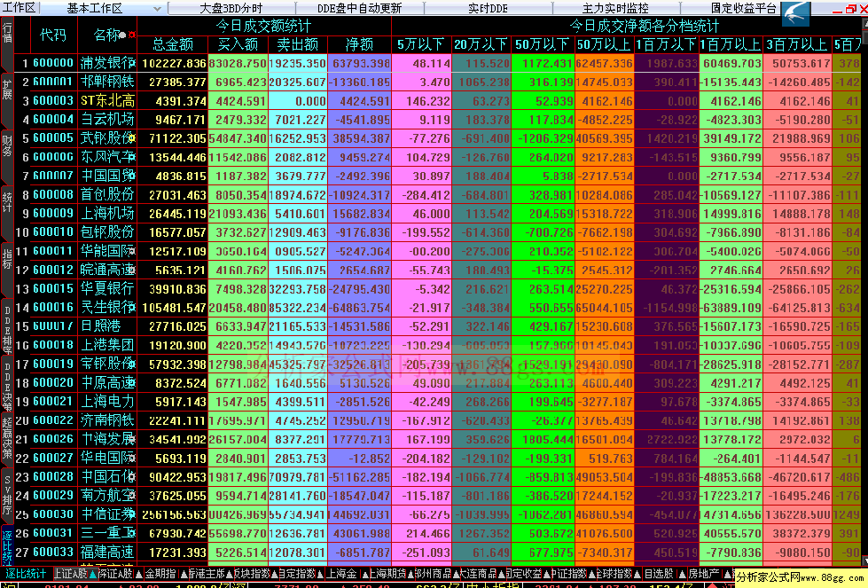Click 总金额 value 102227.836
The width and height of the screenshot is (868, 588).
174,64
